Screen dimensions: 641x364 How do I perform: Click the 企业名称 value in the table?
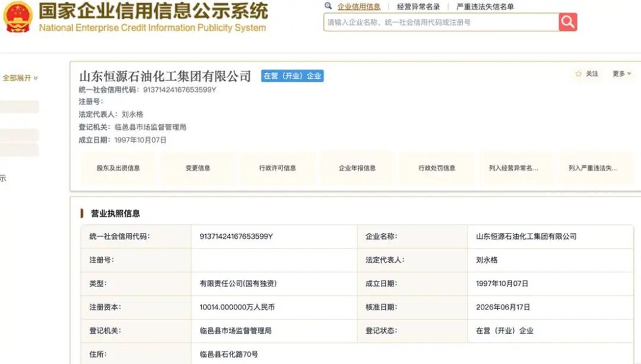click(x=526, y=236)
